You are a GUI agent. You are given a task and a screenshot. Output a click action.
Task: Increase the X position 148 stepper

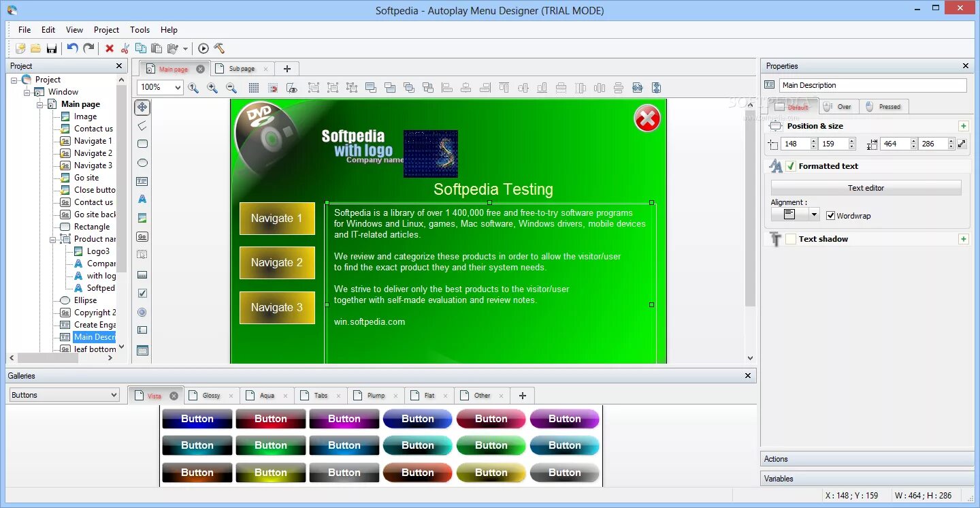point(813,141)
